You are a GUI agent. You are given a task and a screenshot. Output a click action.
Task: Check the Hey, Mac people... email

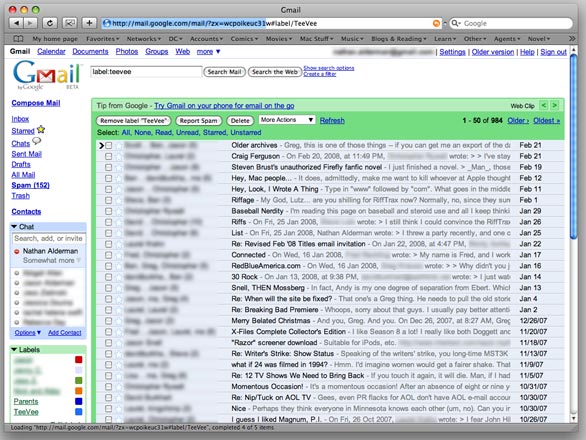click(109, 178)
